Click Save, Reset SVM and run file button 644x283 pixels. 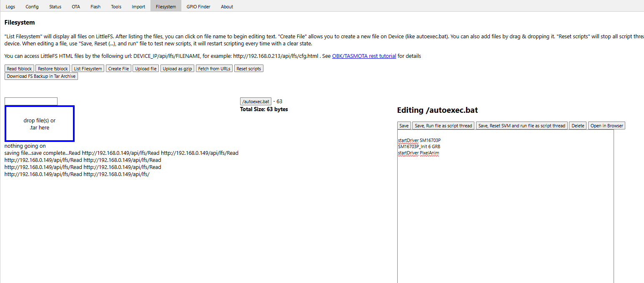pos(522,126)
